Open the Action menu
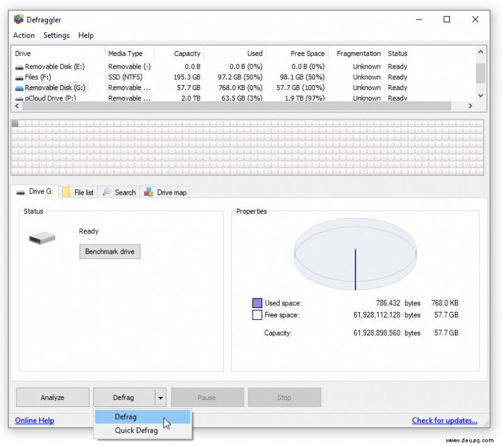Image resolution: width=504 pixels, height=446 pixels. pos(24,35)
